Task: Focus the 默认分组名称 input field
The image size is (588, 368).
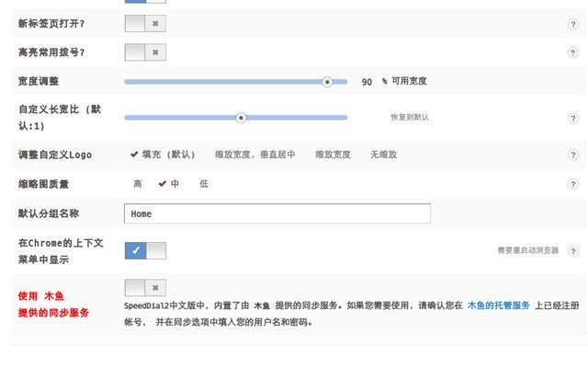Action: pos(277,213)
